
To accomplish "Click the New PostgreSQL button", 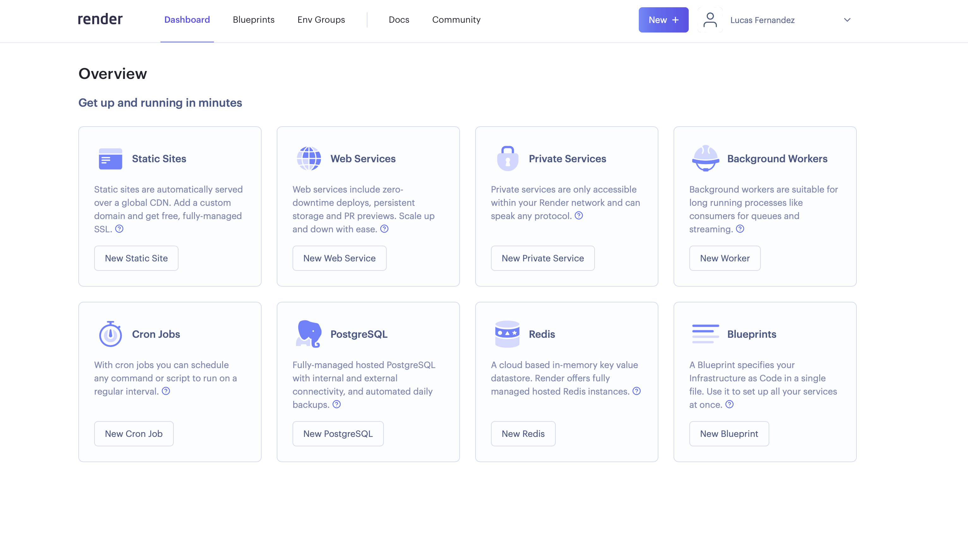I will (x=338, y=434).
